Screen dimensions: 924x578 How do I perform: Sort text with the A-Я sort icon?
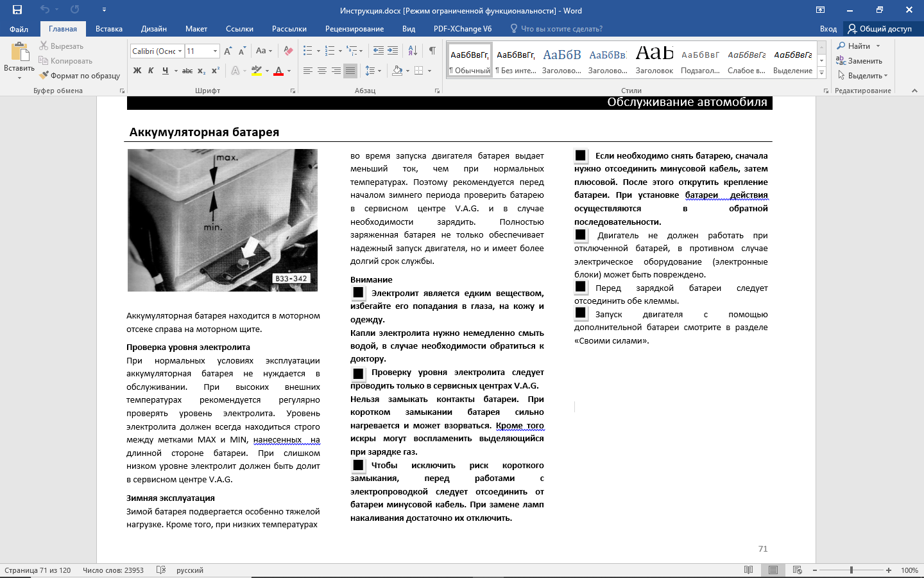[x=413, y=51]
